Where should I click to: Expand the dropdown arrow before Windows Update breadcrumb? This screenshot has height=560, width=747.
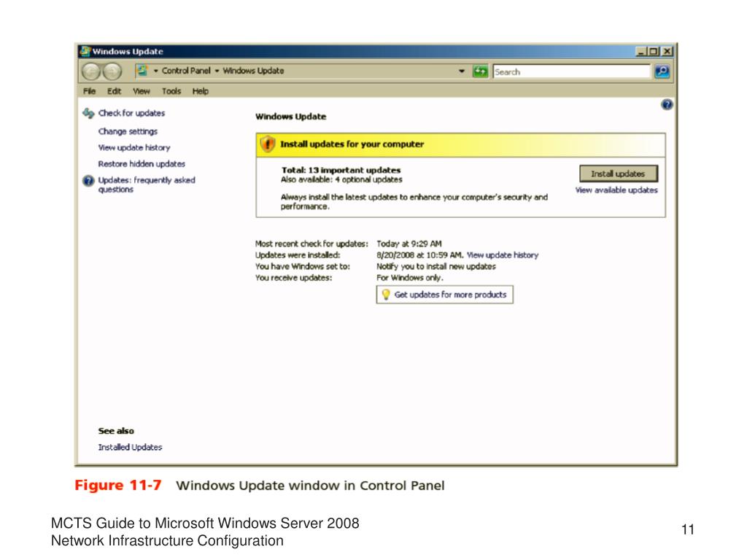(x=217, y=71)
